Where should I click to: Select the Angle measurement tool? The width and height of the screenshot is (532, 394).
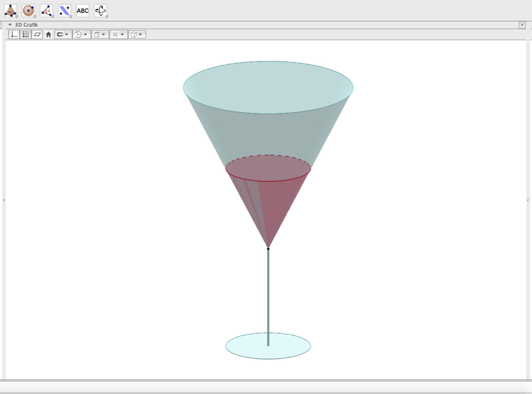coord(47,10)
